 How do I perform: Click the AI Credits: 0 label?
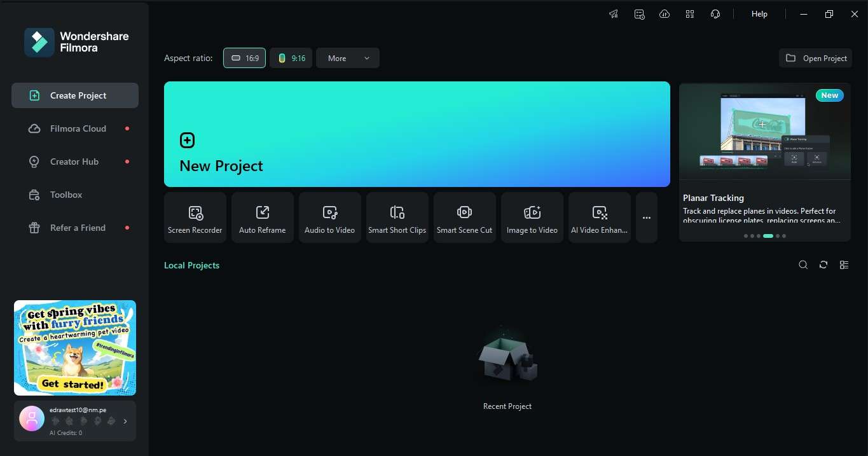(65, 432)
